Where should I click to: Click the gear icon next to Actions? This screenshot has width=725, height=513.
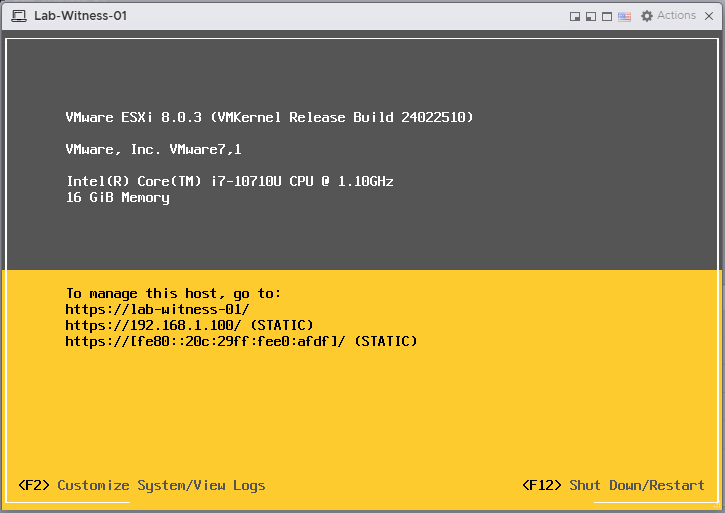(647, 16)
